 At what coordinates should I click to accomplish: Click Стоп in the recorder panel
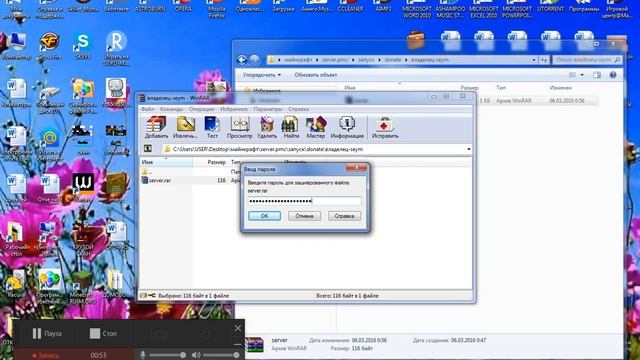(x=104, y=333)
